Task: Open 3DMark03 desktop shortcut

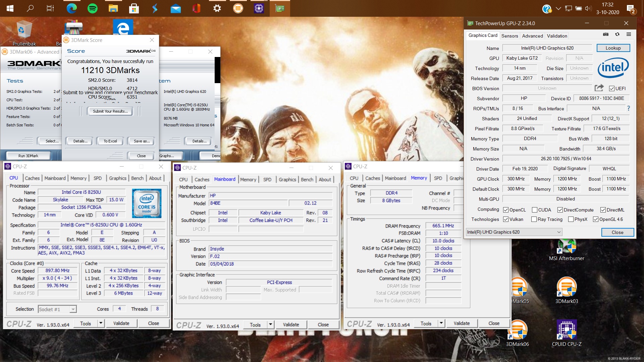Action: coord(567,290)
